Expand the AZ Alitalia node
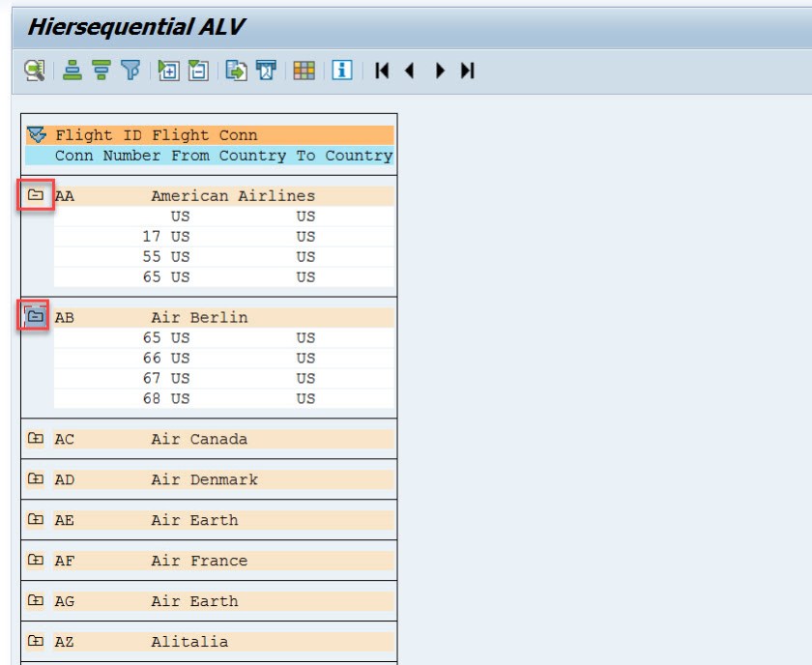 [x=35, y=641]
